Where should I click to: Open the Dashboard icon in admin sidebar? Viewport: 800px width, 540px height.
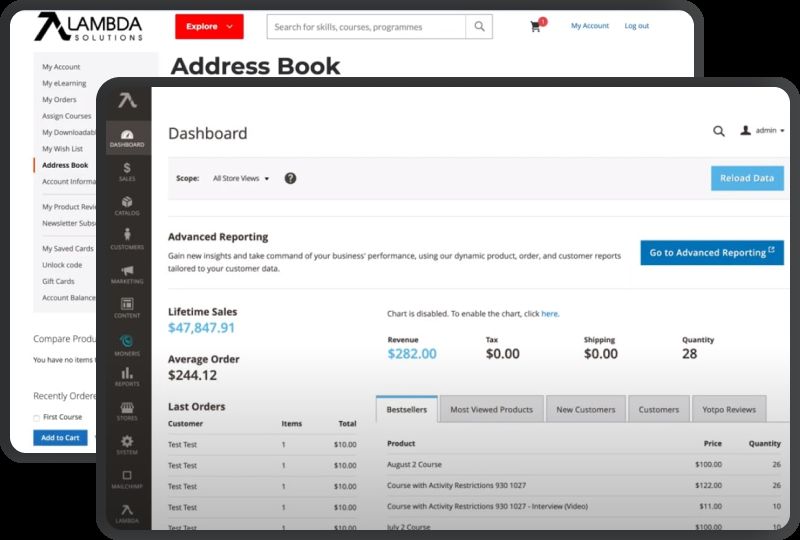tap(127, 138)
